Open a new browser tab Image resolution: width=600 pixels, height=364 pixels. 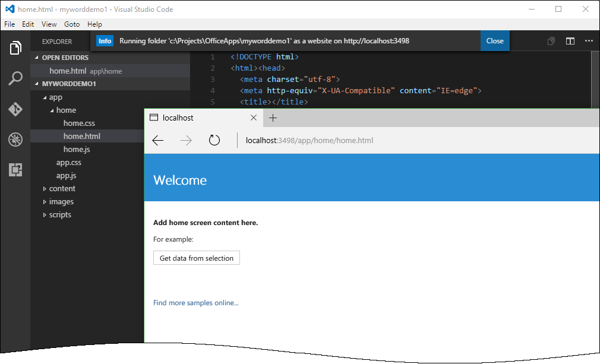tap(273, 118)
